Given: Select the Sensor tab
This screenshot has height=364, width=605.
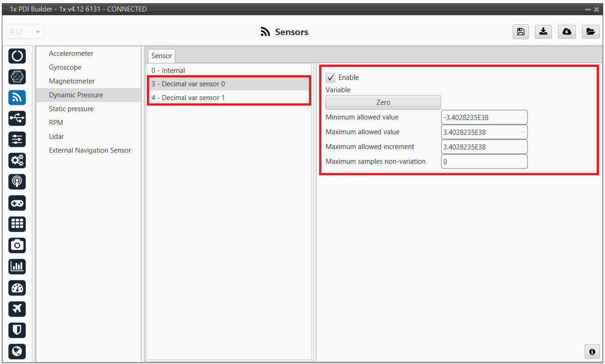Looking at the screenshot, I should [x=162, y=56].
